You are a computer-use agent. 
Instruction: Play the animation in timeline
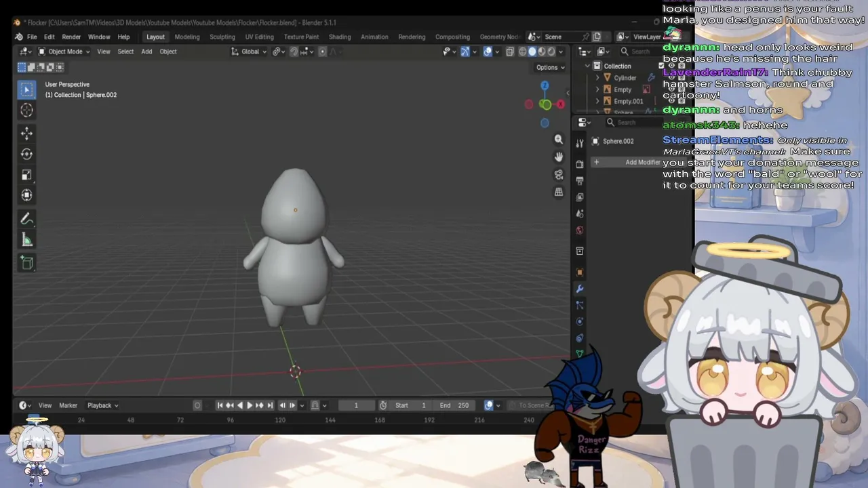pyautogui.click(x=250, y=405)
